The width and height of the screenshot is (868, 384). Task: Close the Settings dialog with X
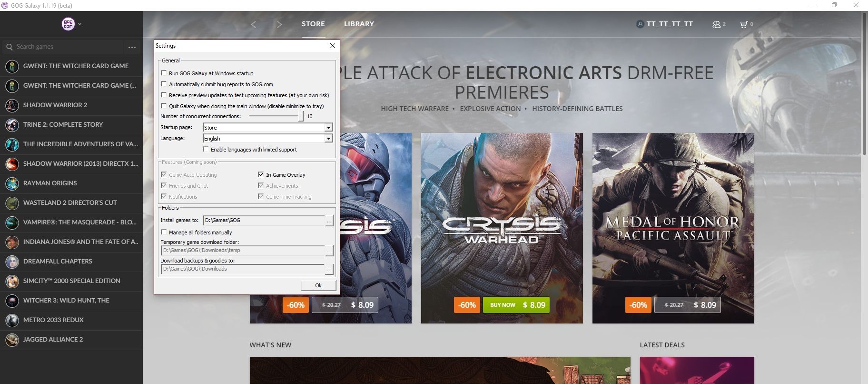click(333, 46)
